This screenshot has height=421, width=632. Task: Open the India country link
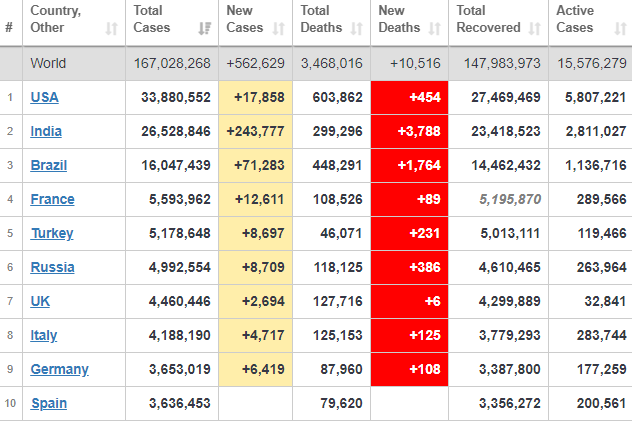(x=46, y=131)
